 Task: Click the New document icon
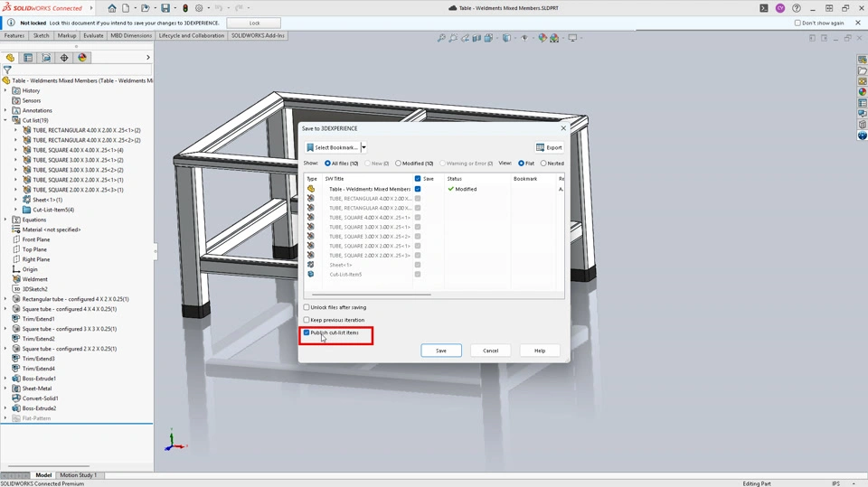[126, 8]
